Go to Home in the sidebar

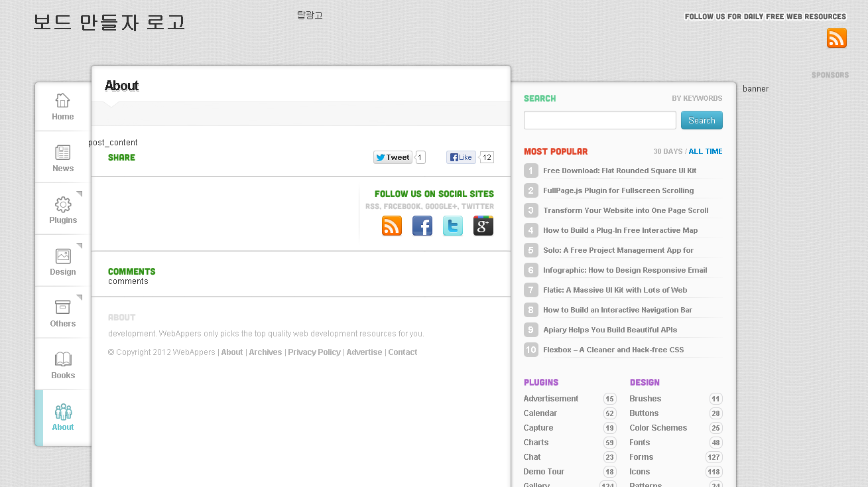pos(63,107)
